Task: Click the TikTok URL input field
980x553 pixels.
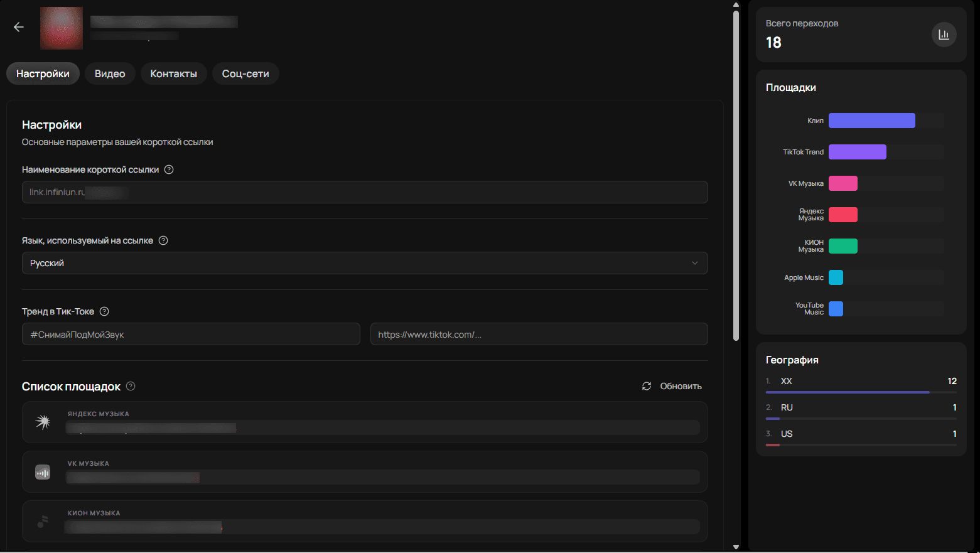Action: pyautogui.click(x=539, y=335)
